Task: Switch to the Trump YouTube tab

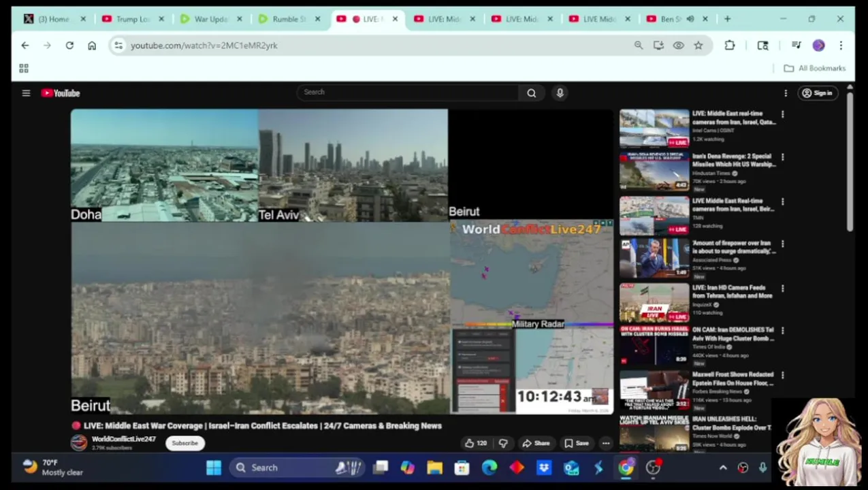Action: (133, 19)
